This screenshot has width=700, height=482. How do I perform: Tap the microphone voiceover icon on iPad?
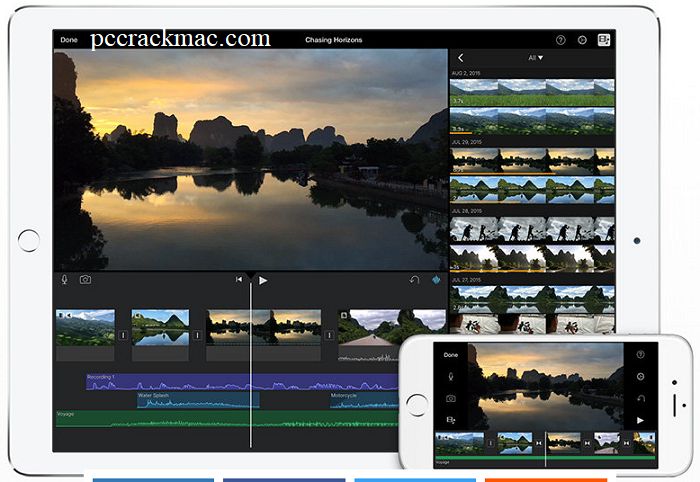tap(66, 280)
